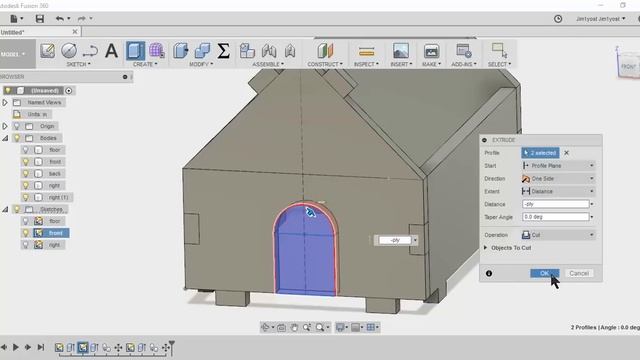The width and height of the screenshot is (640, 360).
Task: Expand the Named Views tree node
Action: point(5,102)
